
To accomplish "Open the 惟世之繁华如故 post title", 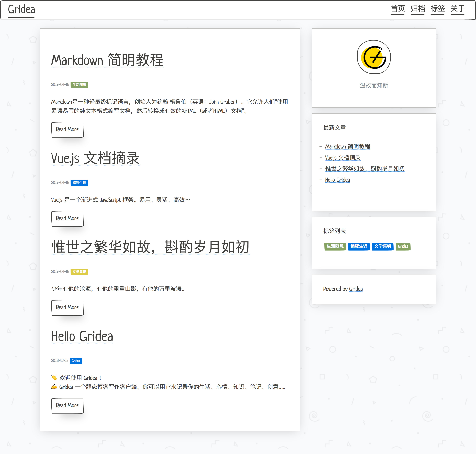I will pos(150,247).
